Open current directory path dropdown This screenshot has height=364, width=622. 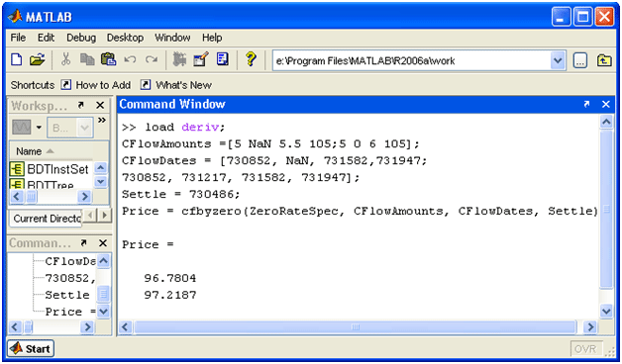pos(558,61)
